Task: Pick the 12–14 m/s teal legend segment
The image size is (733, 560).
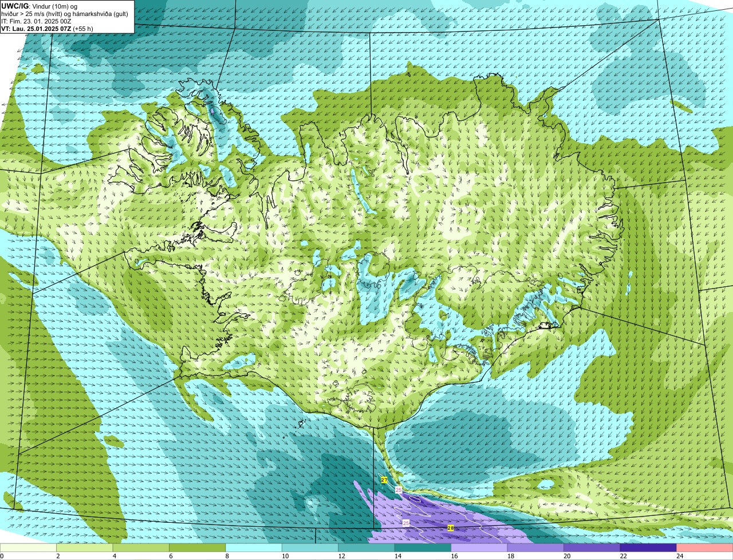Action: 366,548
